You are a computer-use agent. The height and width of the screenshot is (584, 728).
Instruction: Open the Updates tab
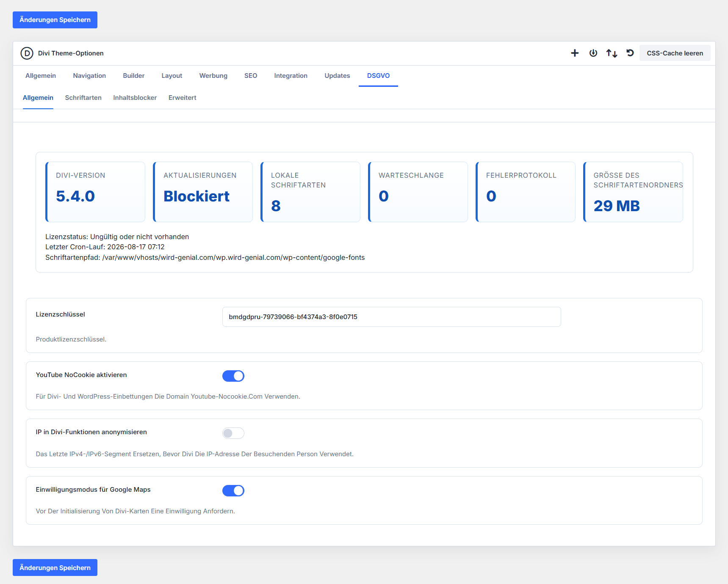coord(338,76)
